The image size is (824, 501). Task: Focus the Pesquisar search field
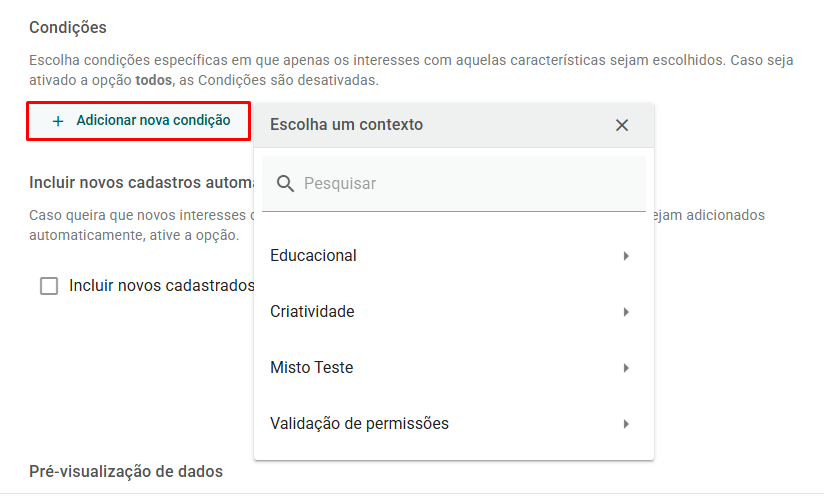click(x=454, y=183)
